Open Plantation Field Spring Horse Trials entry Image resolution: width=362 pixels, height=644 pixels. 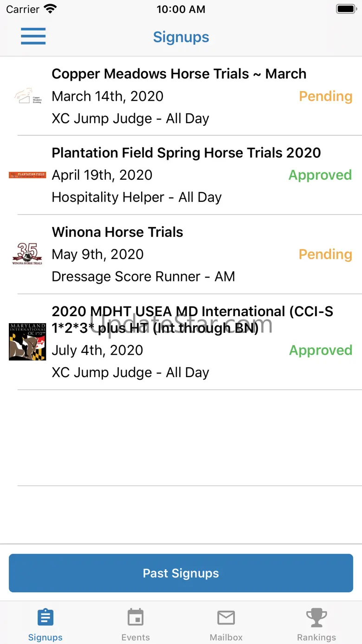coord(186,153)
